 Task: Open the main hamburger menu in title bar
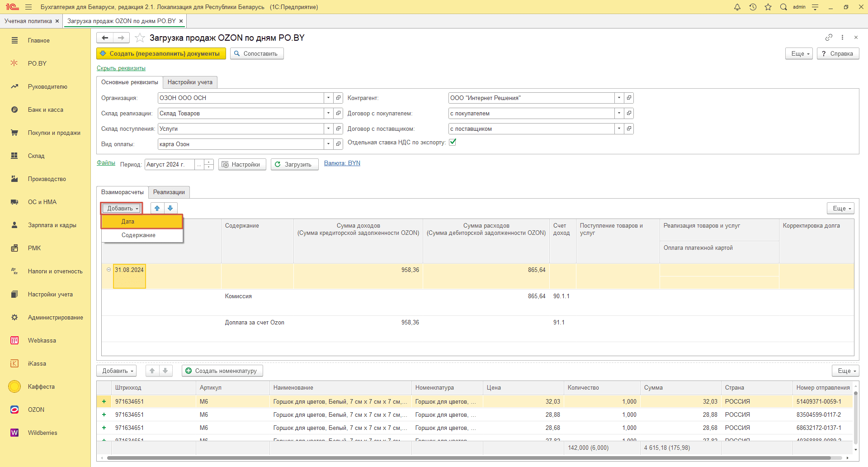(28, 7)
